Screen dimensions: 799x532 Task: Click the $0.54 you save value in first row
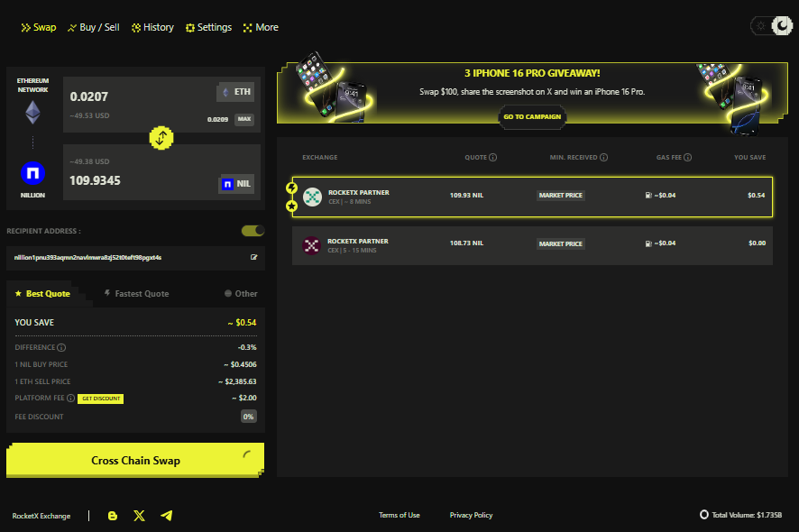click(757, 195)
